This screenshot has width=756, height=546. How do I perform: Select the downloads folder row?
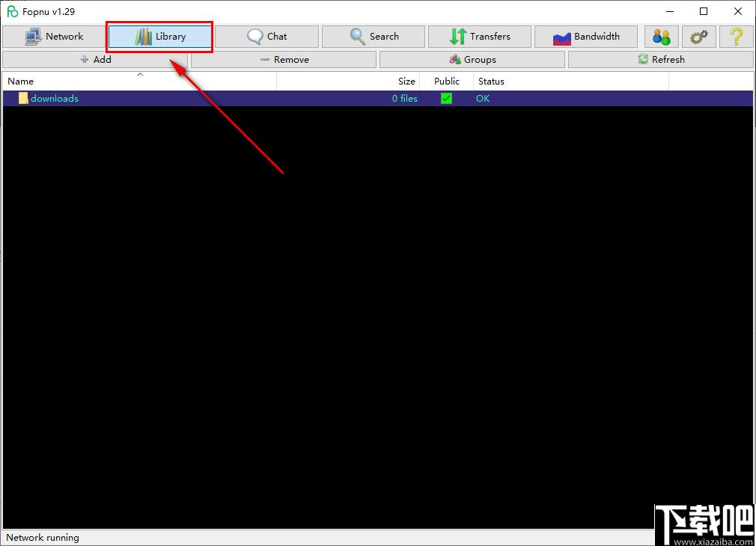click(x=378, y=98)
